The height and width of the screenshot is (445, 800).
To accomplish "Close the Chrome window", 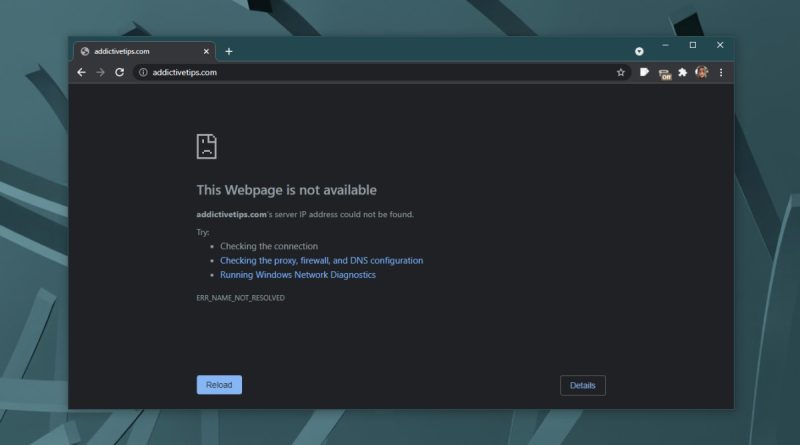I will [720, 45].
